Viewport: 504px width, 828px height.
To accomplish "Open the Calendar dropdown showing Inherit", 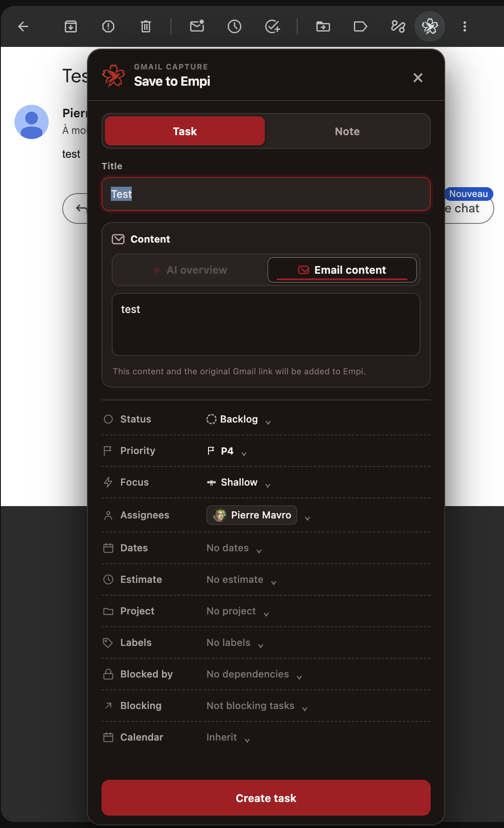I will 228,738.
